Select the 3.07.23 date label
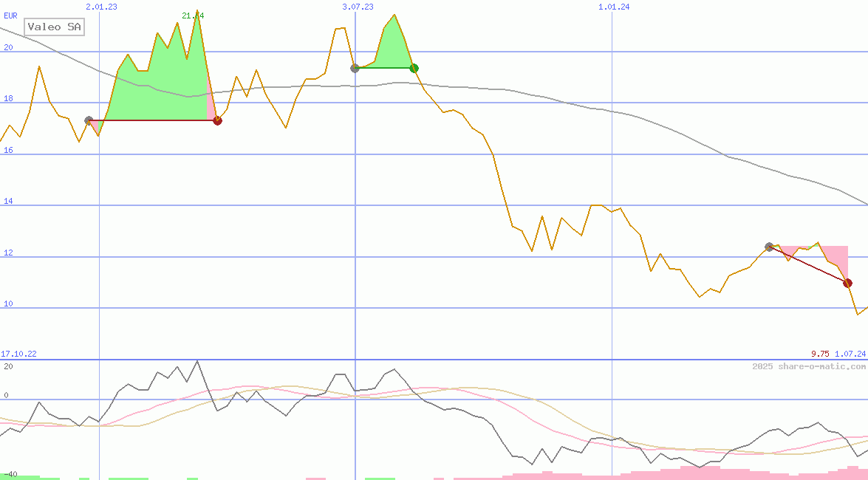 click(358, 7)
